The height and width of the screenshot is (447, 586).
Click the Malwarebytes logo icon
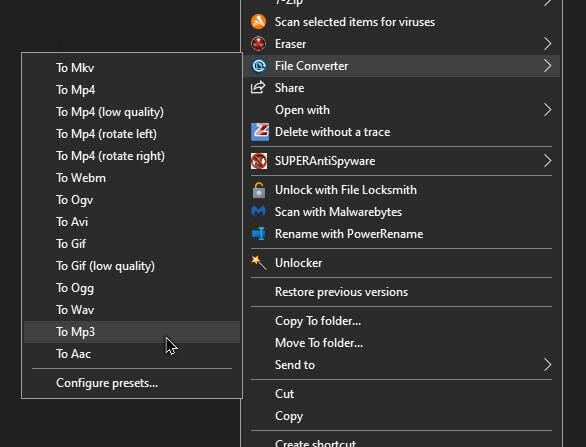click(x=259, y=212)
